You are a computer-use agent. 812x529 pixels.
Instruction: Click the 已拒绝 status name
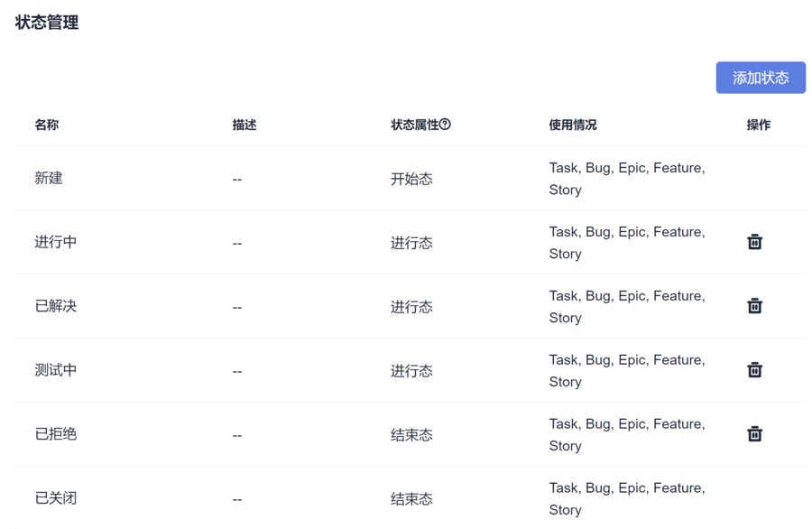pos(56,435)
